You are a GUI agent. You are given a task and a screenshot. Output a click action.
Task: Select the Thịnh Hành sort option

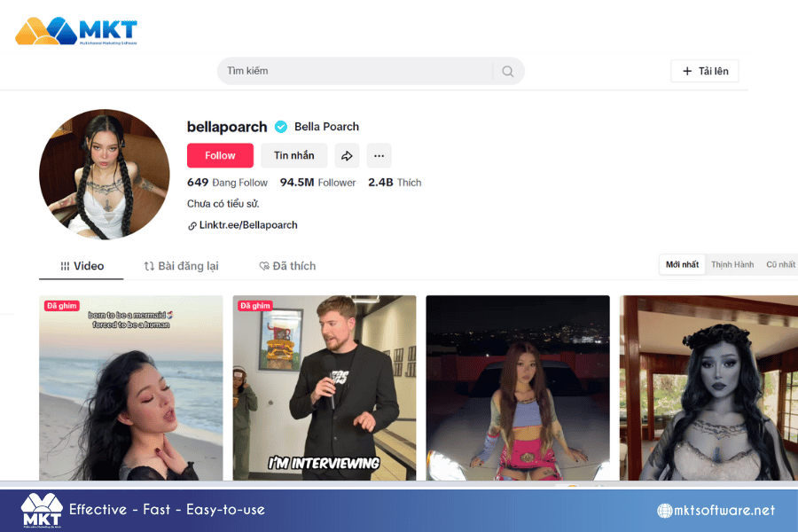coord(732,265)
